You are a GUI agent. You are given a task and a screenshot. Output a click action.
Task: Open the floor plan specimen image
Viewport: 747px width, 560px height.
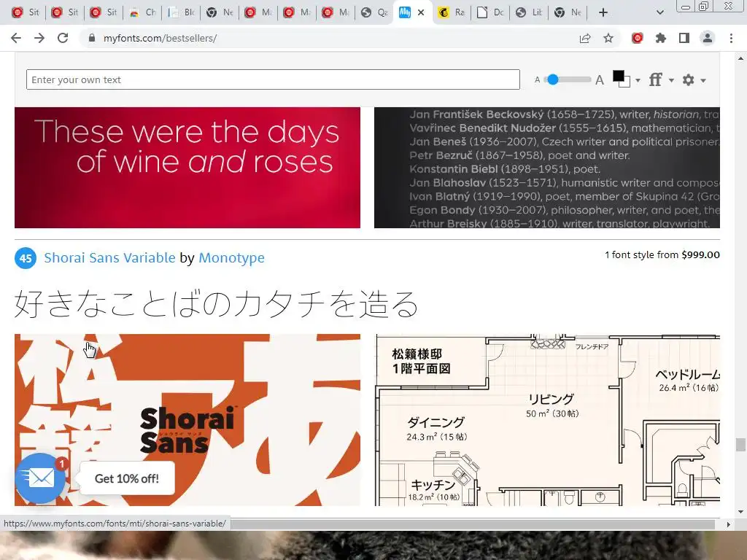[x=547, y=419]
